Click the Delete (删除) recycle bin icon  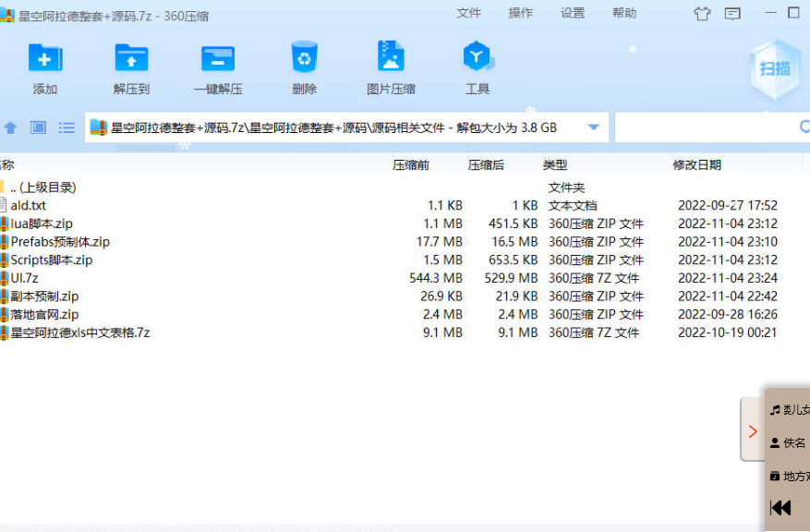pyautogui.click(x=304, y=57)
